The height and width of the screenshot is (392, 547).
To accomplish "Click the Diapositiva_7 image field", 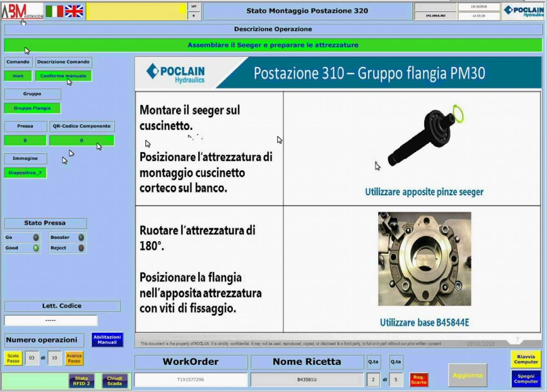I will point(25,173).
